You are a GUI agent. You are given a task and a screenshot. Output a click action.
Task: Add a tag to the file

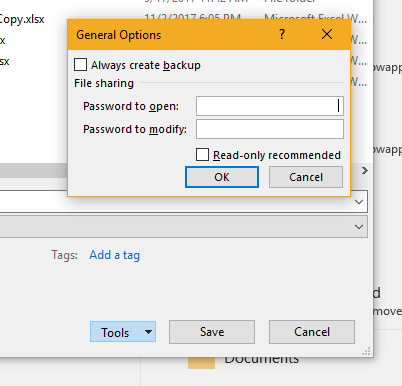114,255
